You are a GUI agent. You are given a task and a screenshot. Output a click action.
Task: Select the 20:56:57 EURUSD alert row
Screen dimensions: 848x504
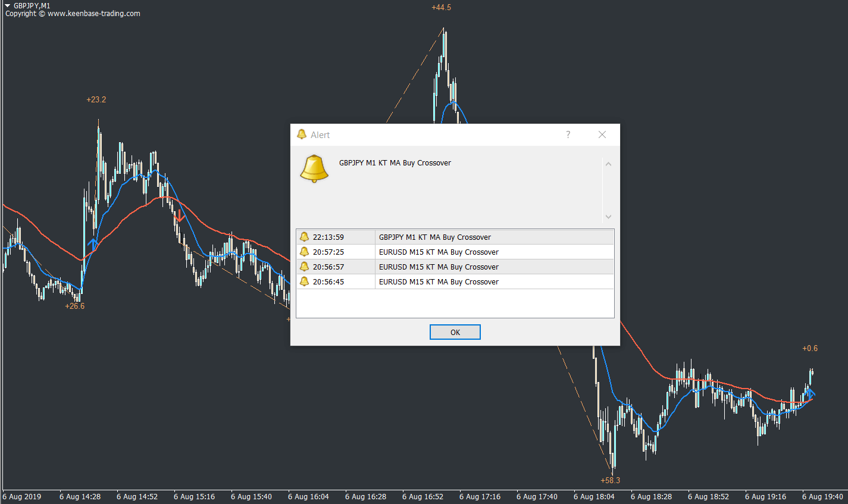pyautogui.click(x=455, y=267)
